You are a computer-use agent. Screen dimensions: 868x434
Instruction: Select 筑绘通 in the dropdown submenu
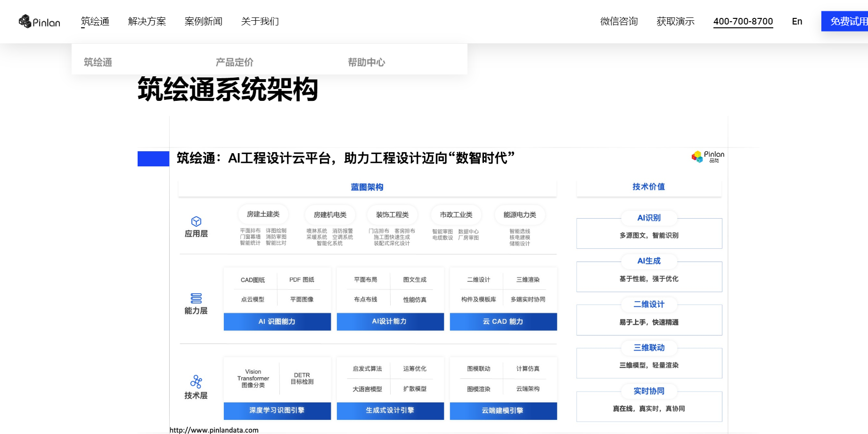[98, 62]
